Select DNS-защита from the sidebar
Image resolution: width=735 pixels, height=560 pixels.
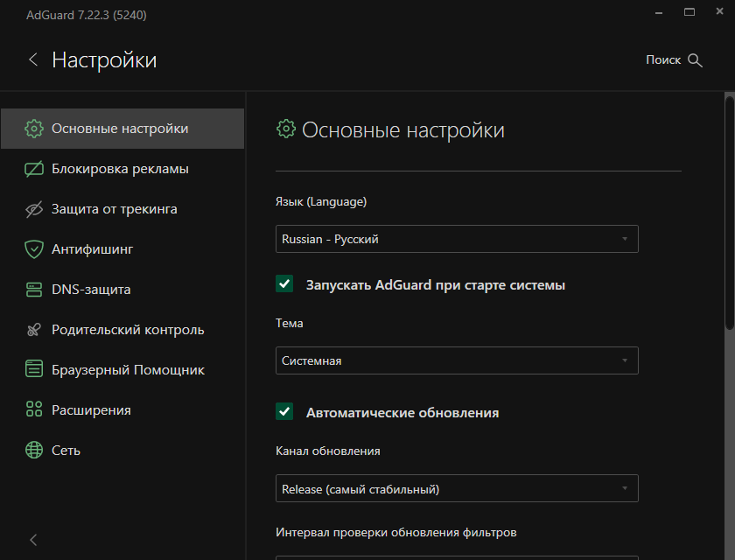point(105,289)
